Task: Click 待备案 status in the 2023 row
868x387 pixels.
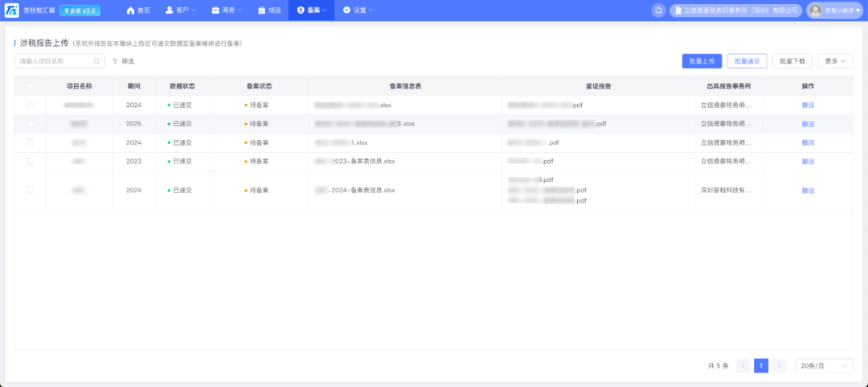Action: 256,162
